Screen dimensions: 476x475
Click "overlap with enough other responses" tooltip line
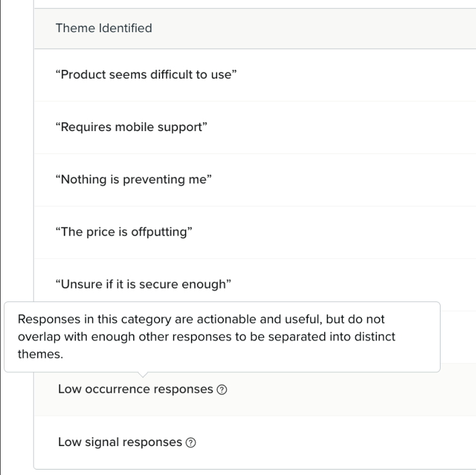click(x=109, y=336)
